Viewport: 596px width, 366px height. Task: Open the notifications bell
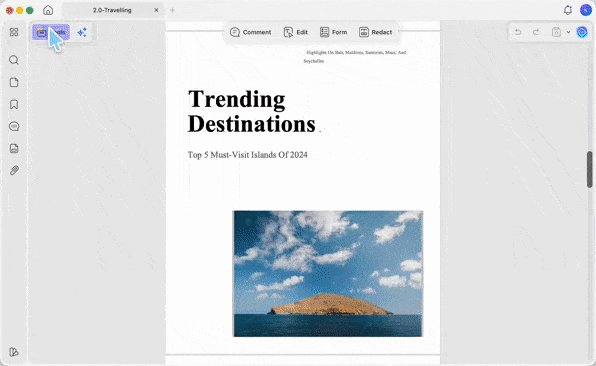(568, 10)
